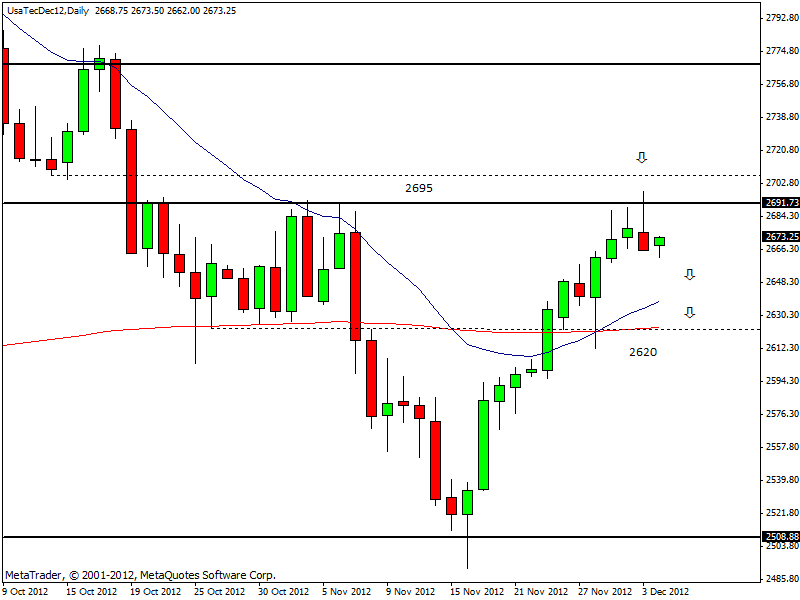The width and height of the screenshot is (800, 600).
Task: Click the 2695 text label on chart
Action: point(418,188)
